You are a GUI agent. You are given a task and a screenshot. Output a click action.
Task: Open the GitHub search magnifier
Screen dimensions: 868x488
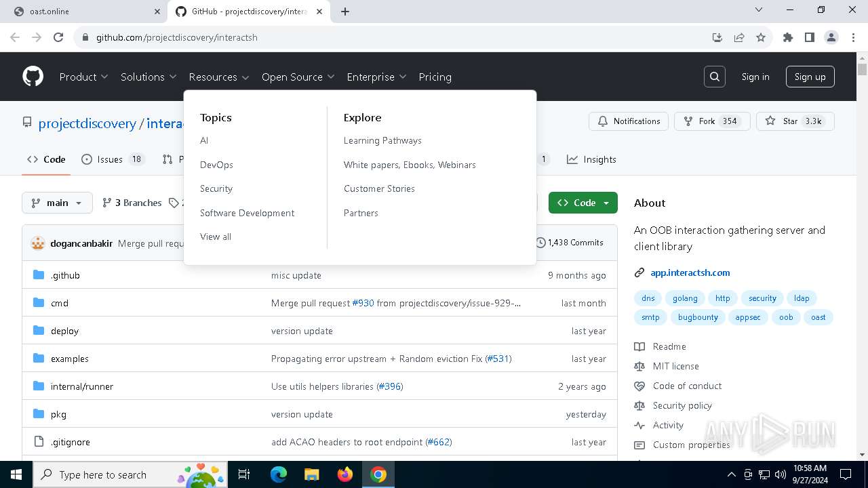pos(715,77)
